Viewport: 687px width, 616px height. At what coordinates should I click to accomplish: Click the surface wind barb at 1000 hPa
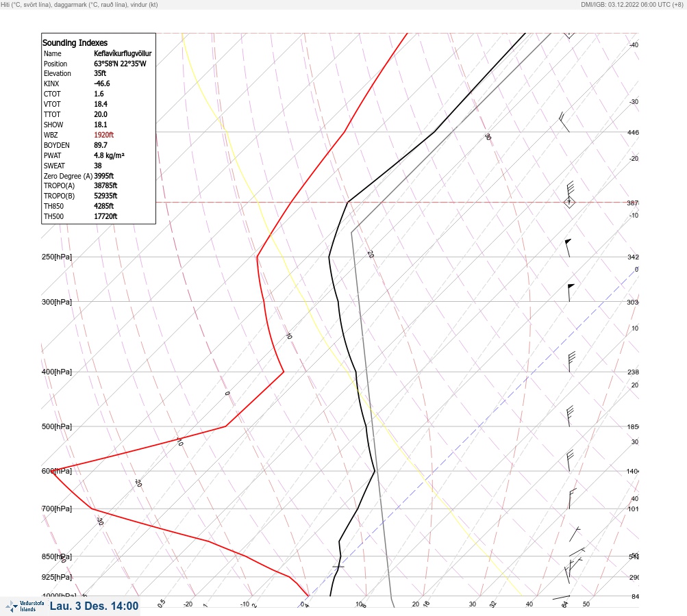(x=561, y=597)
